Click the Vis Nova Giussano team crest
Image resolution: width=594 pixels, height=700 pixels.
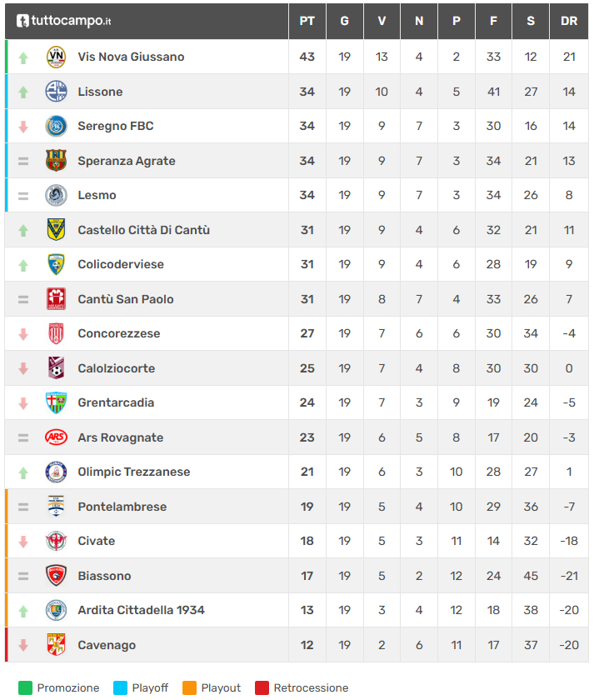point(56,57)
